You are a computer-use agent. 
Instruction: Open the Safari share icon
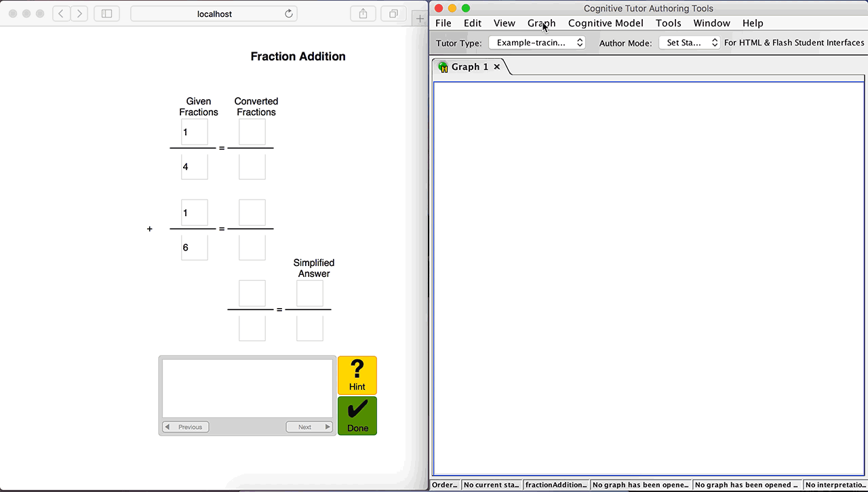(363, 14)
